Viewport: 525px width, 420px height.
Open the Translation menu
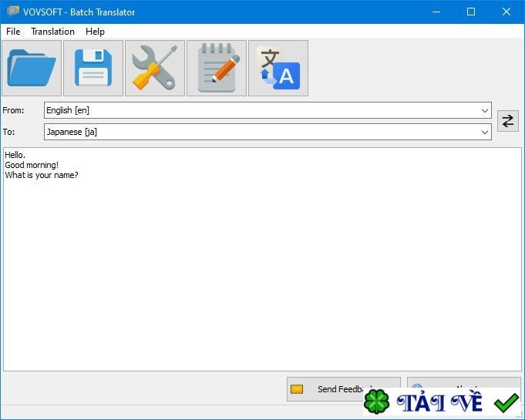coord(52,32)
